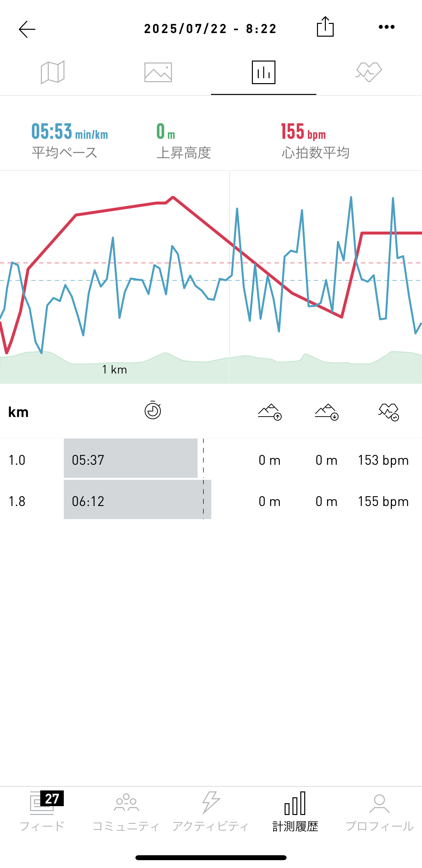This screenshot has height=868, width=422.
Task: Open the three-dot more options menu
Action: pos(386,27)
